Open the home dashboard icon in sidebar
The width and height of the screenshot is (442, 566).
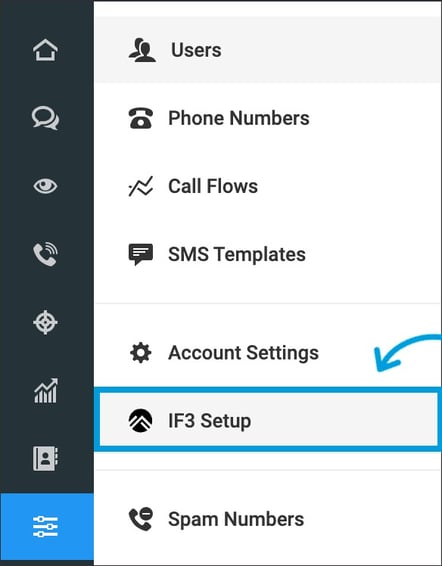tap(45, 50)
